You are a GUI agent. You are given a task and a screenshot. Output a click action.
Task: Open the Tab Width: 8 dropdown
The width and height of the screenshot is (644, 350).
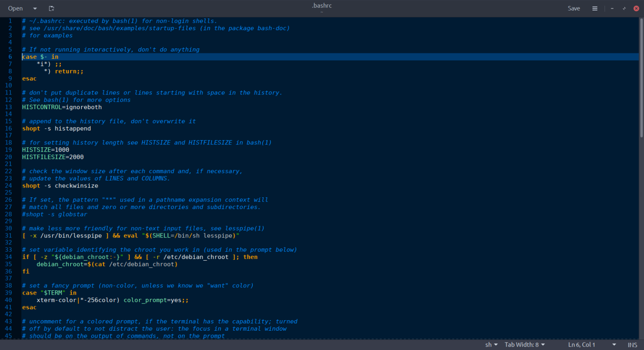pyautogui.click(x=525, y=345)
